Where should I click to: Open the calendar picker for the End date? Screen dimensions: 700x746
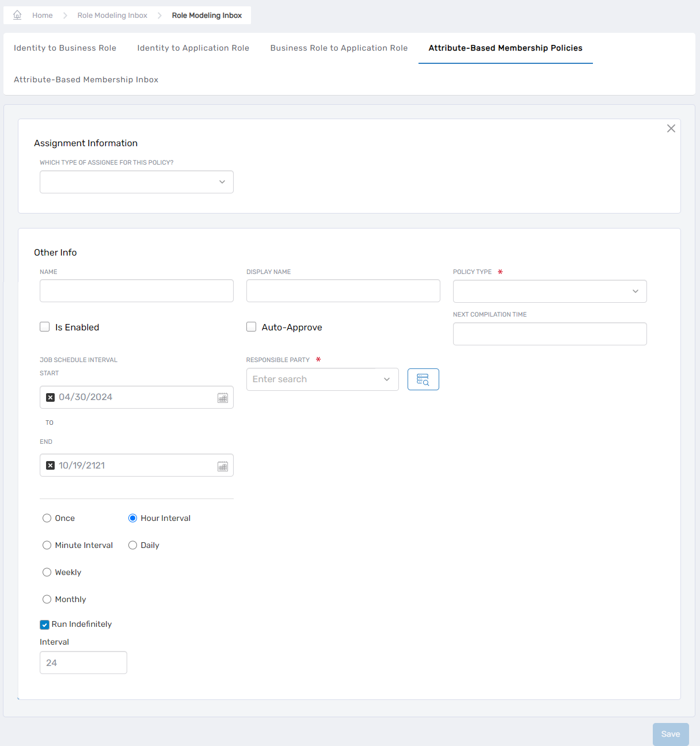coord(223,465)
